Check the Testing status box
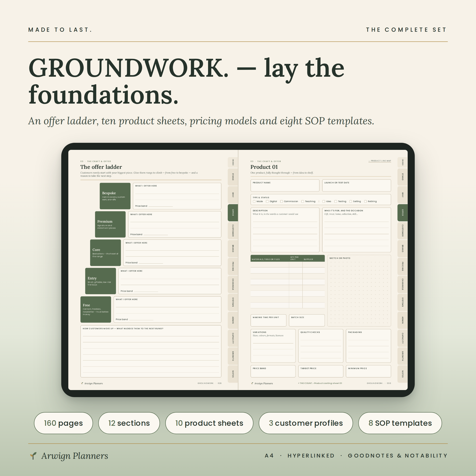The height and width of the screenshot is (476, 476). click(336, 202)
